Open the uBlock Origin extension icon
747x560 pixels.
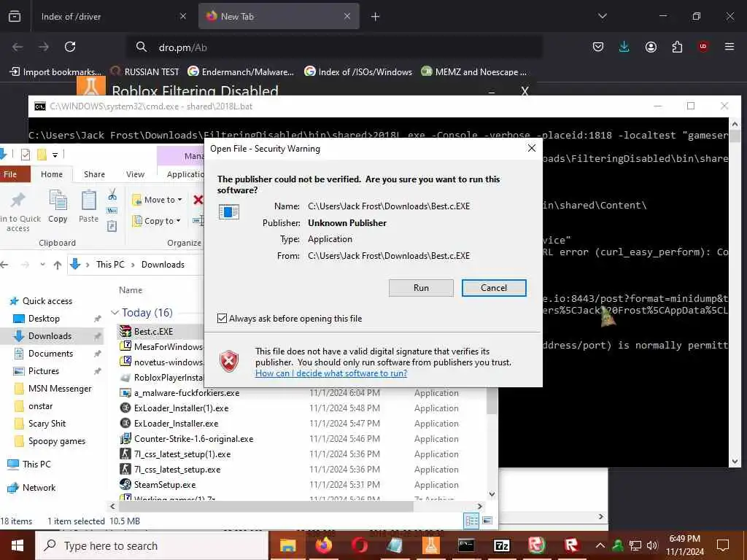click(x=703, y=47)
